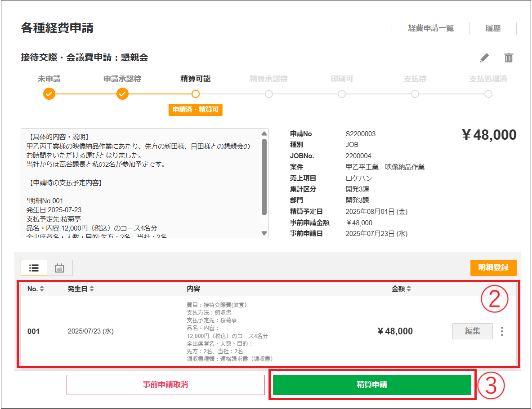Click the 申請承認待 step checkmark
The width and height of the screenshot is (532, 409).
(x=122, y=93)
